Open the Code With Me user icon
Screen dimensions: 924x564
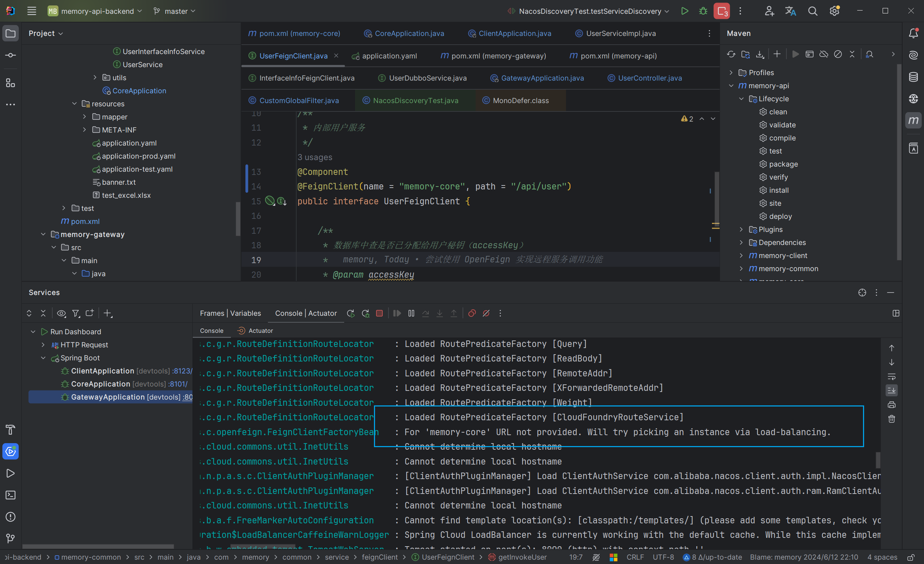tap(769, 11)
